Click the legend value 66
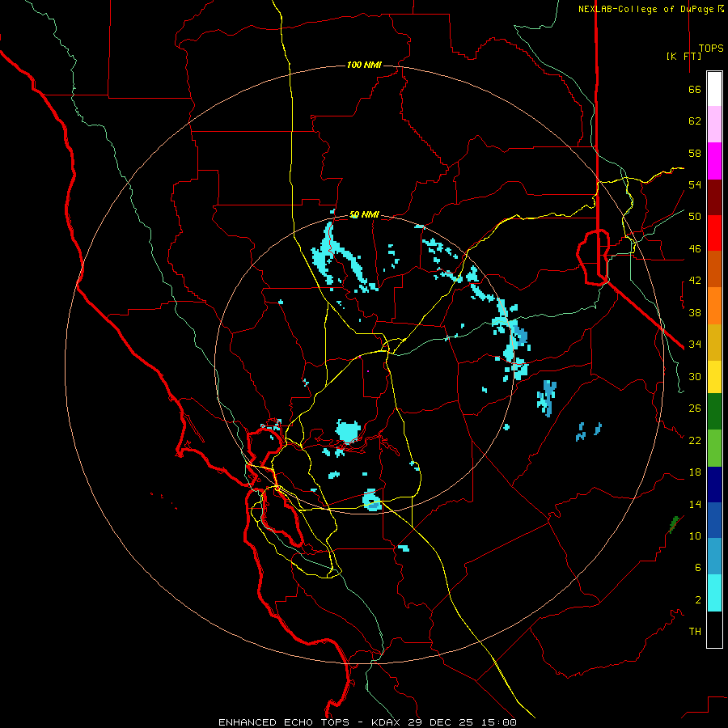Image resolution: width=728 pixels, height=728 pixels. click(x=695, y=89)
